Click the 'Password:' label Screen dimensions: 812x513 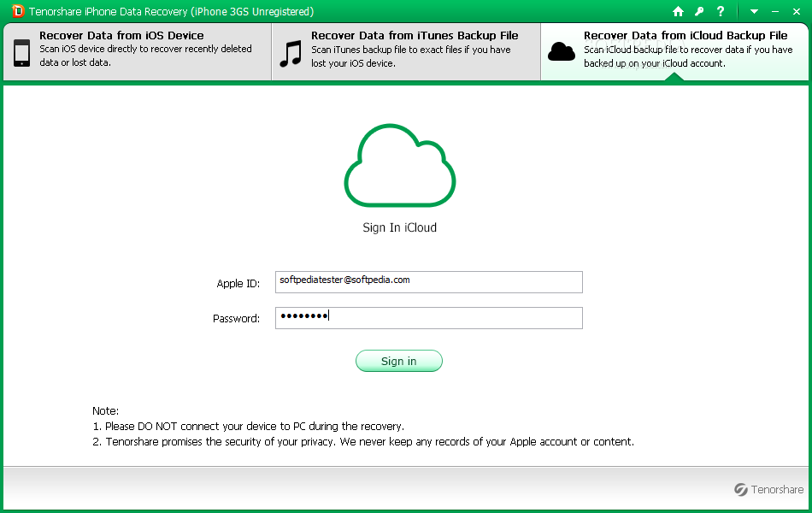pos(236,319)
